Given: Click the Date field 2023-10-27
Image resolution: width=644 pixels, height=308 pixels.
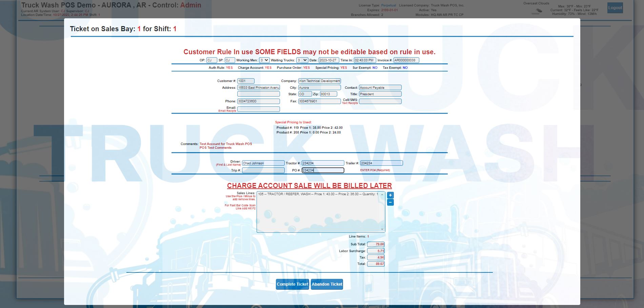Looking at the screenshot, I should point(329,60).
